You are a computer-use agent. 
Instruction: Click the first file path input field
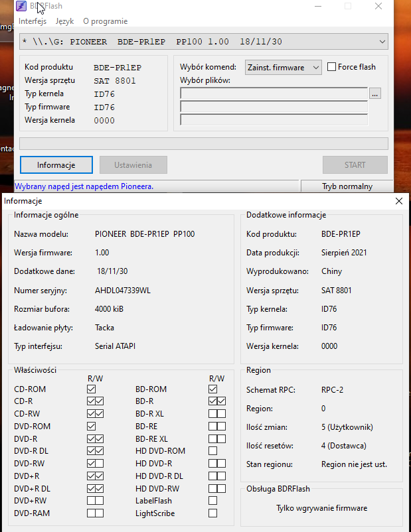(x=274, y=94)
